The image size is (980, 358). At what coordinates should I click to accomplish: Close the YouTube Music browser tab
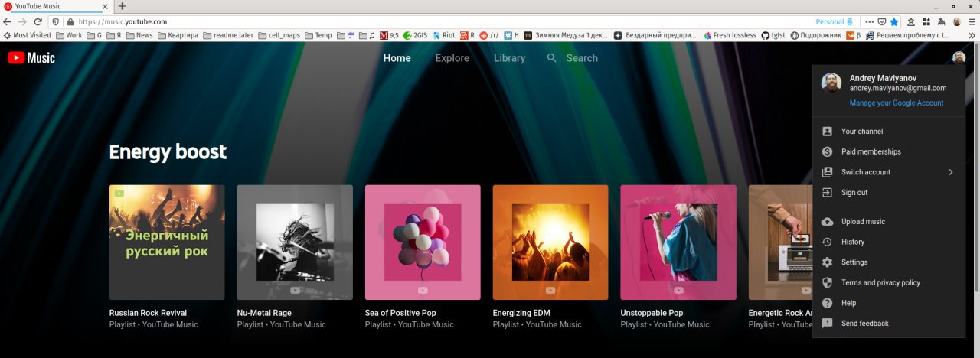(105, 6)
